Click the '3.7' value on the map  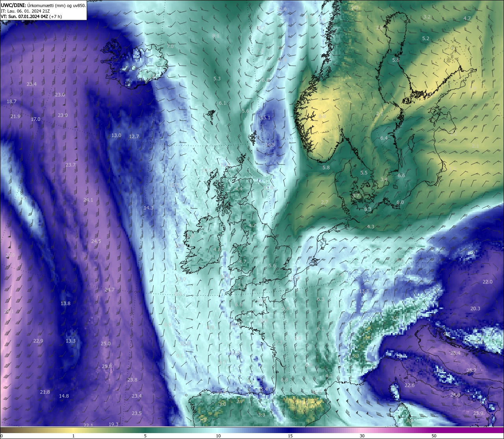[356, 196]
